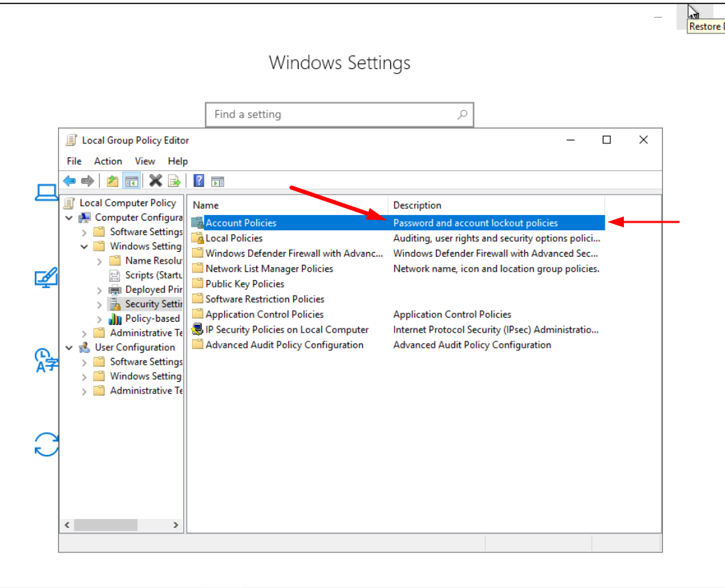
Task: Expand the Security Settings tree node
Action: pyautogui.click(x=100, y=305)
